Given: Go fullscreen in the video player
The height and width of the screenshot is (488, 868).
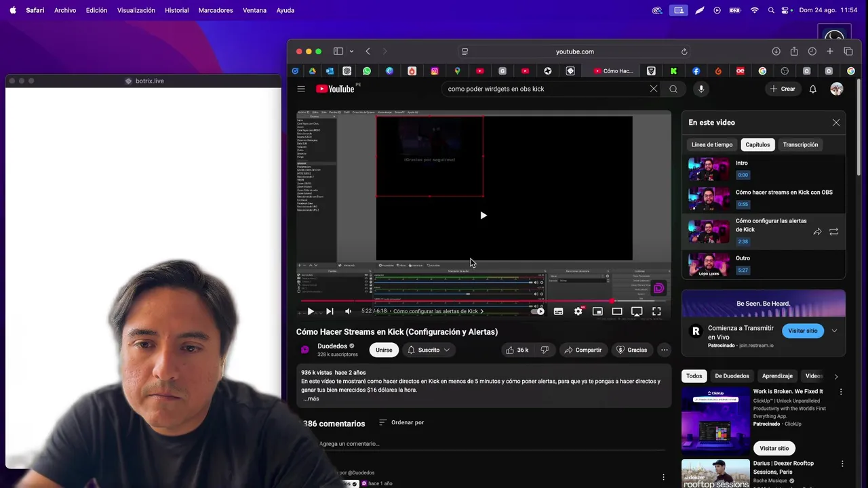Looking at the screenshot, I should 656,311.
